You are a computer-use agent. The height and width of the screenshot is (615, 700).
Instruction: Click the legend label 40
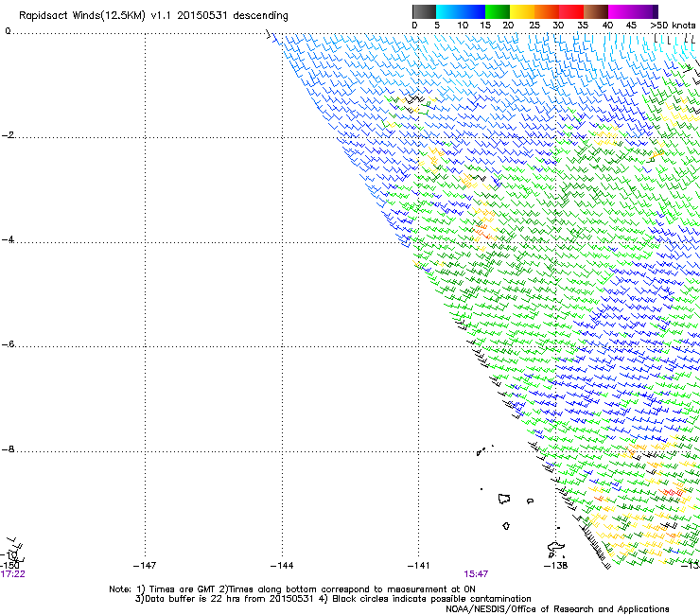(607, 26)
